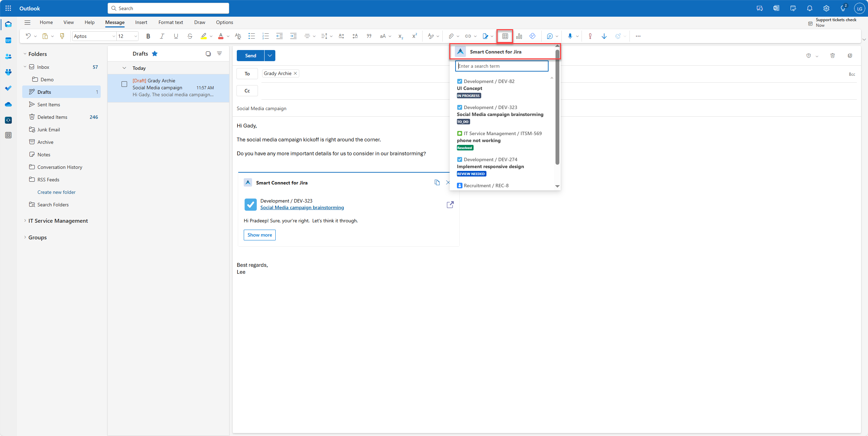
Task: Open the Draw ribbon tab
Action: coord(200,22)
